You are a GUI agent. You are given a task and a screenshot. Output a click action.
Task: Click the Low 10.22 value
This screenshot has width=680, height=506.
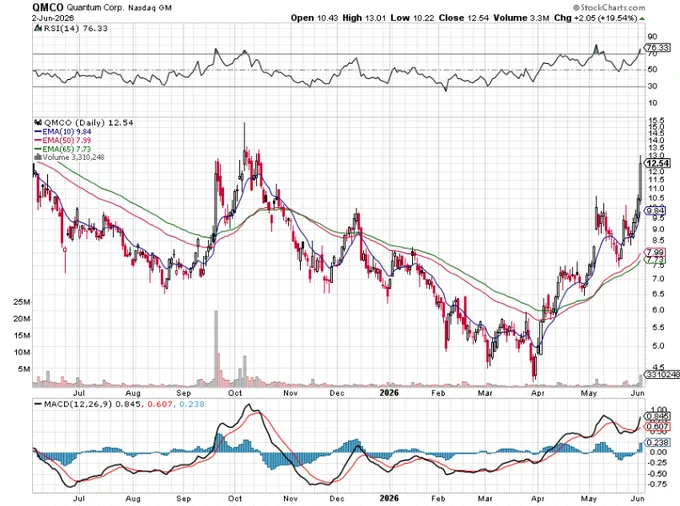[x=412, y=18]
